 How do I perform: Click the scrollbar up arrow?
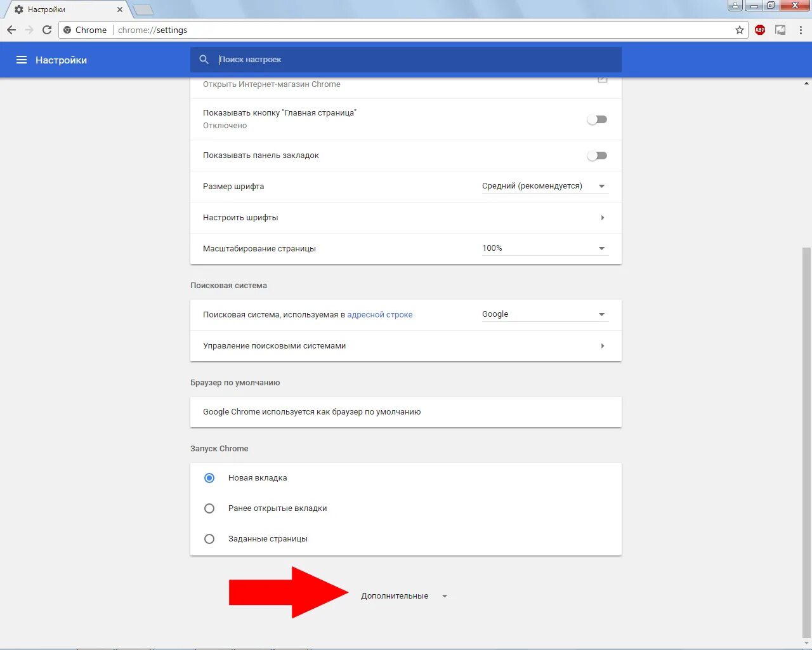click(806, 83)
